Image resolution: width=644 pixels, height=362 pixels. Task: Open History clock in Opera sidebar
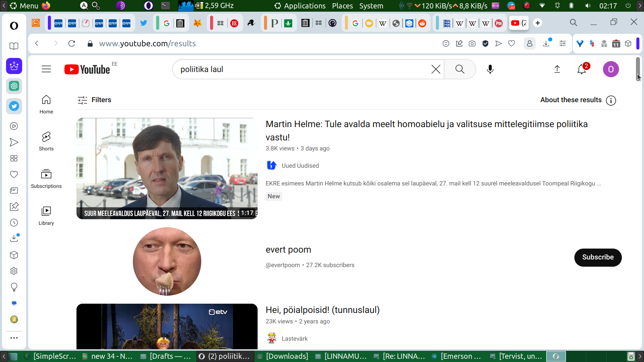tap(14, 223)
